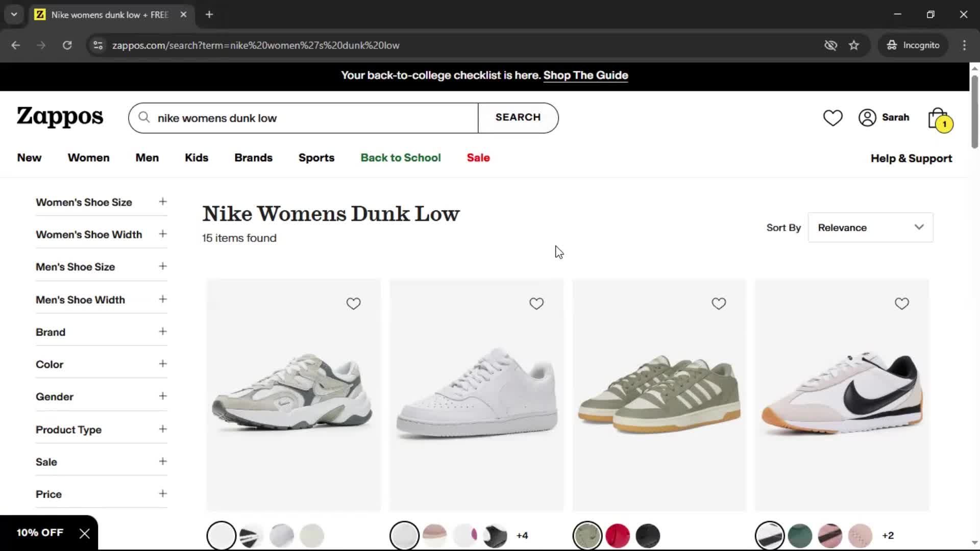
Task: Click the page vertical scrollbar thumb
Action: click(x=974, y=111)
